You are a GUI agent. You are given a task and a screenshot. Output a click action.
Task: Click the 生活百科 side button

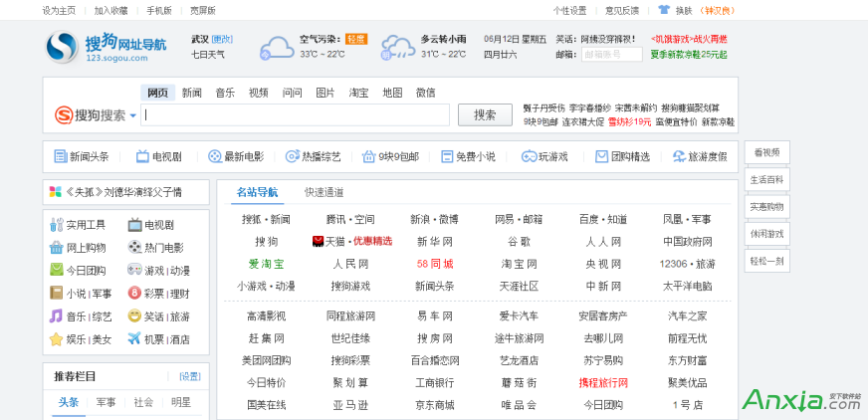pyautogui.click(x=766, y=179)
